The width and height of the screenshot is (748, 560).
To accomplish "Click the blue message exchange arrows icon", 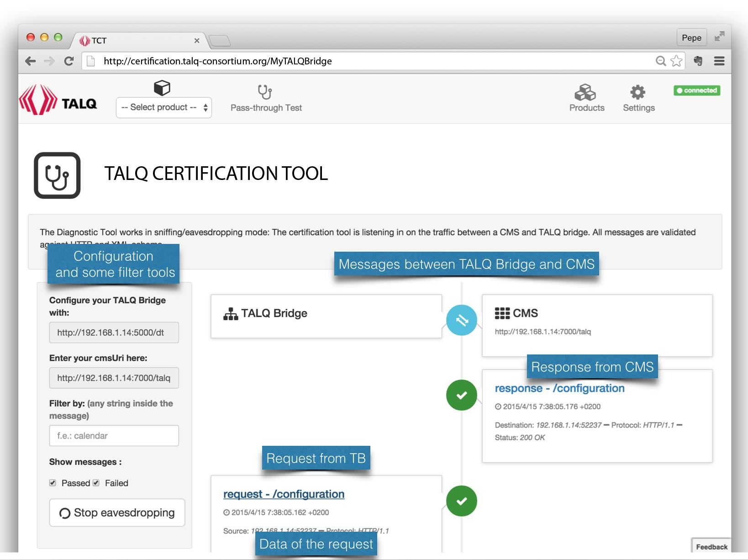I will pos(462,320).
